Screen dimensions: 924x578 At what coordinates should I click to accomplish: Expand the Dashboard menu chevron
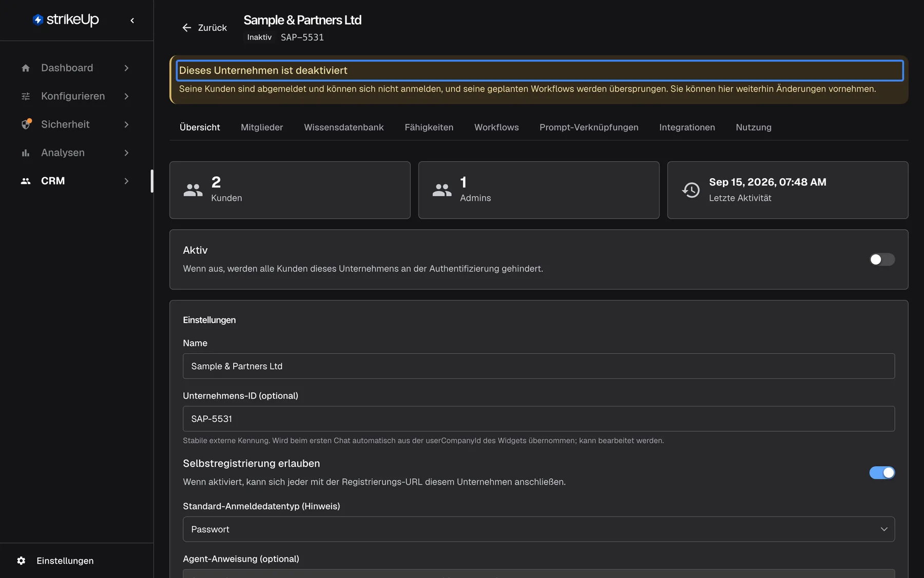[x=126, y=68]
